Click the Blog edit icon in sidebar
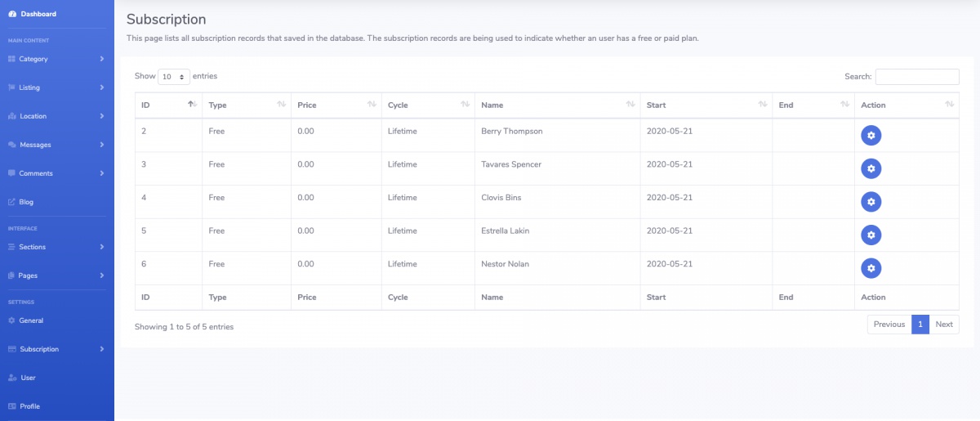 11,202
